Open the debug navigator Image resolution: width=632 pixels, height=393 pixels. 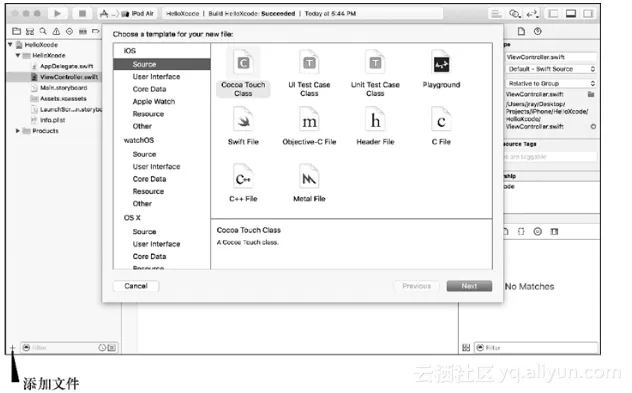(83, 31)
